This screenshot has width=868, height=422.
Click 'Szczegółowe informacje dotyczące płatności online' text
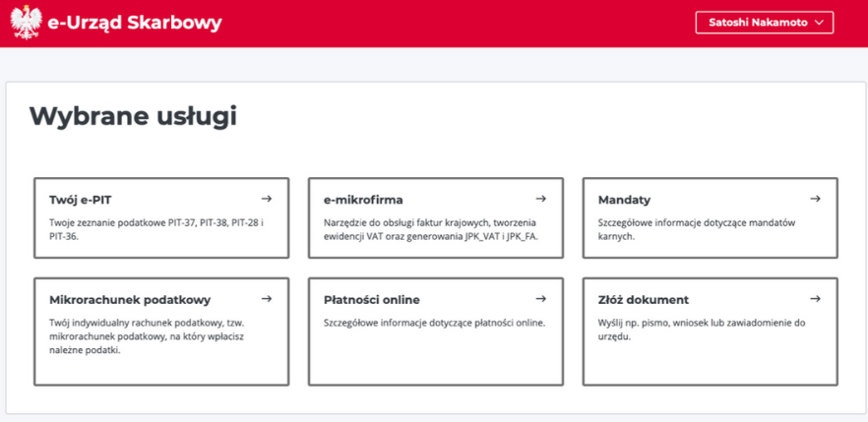pos(435,323)
